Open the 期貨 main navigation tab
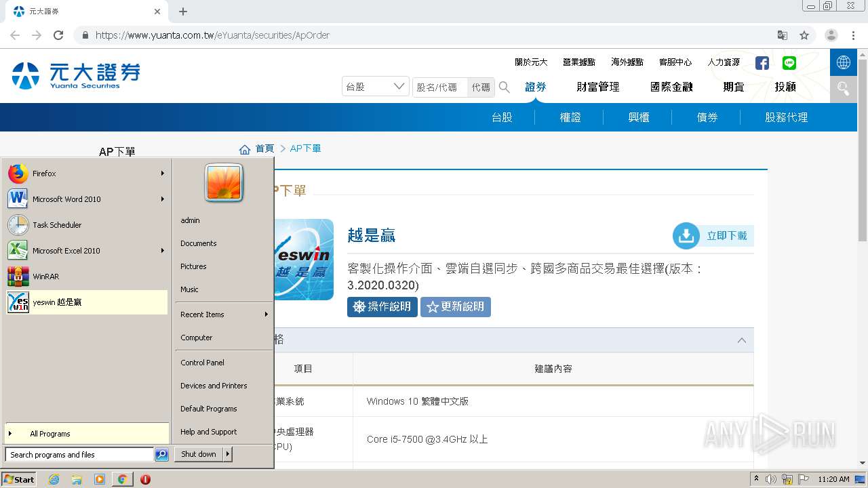Viewport: 868px width, 488px height. click(734, 87)
